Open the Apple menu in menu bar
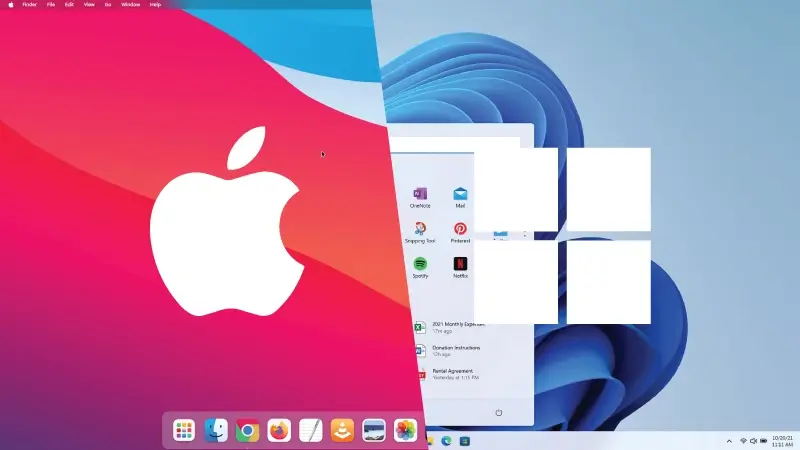The height and width of the screenshot is (450, 800). [x=11, y=5]
